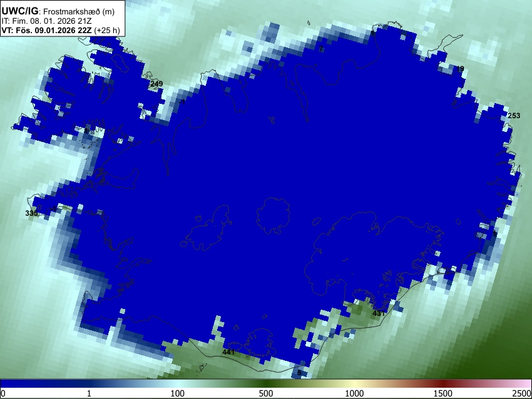Click the 441 value on south coast
The image size is (532, 399).
coord(228,352)
